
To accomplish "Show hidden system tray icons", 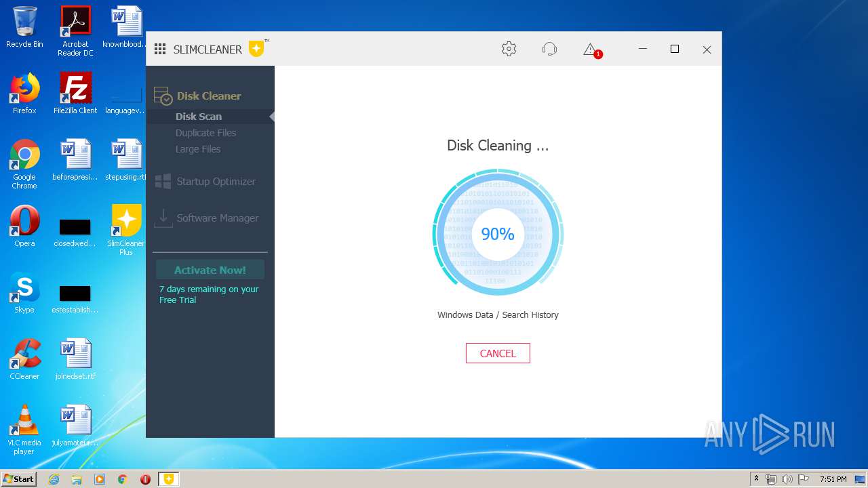I will click(757, 479).
